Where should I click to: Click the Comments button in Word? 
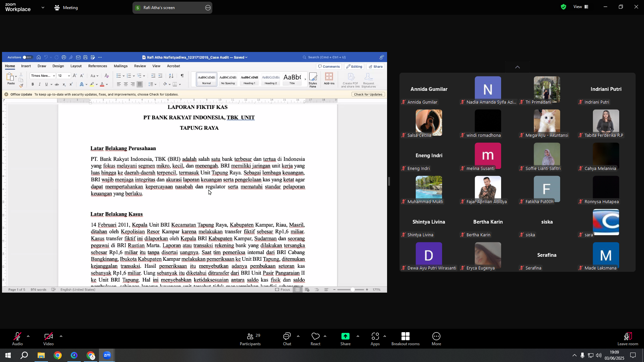329,67
